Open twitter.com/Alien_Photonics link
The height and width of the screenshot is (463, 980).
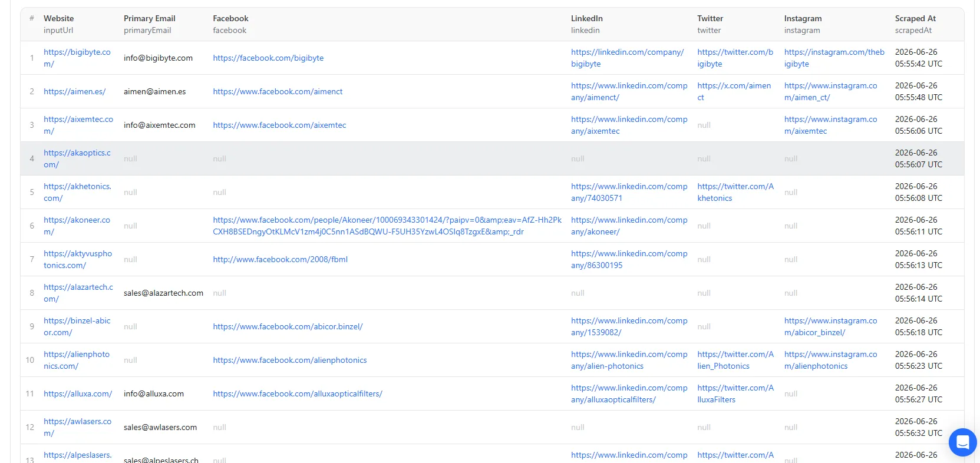tap(735, 360)
